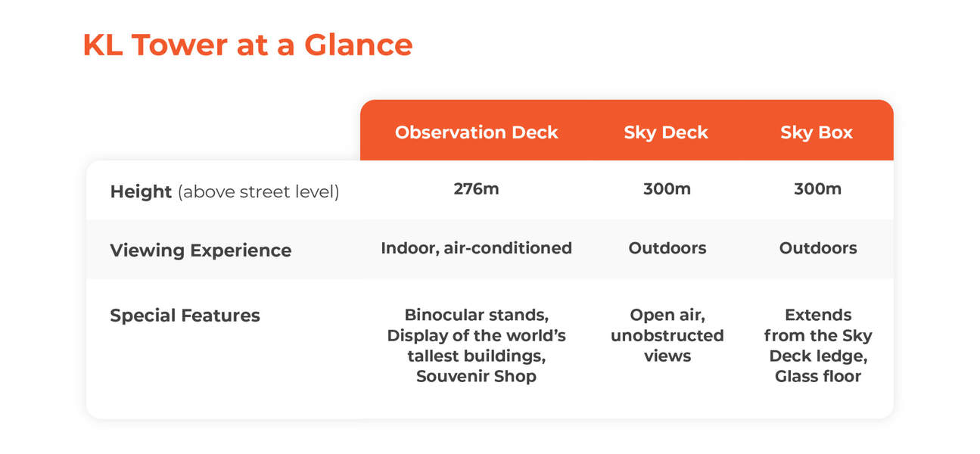Click the "(above street level)" note
The image size is (980, 454).
click(259, 192)
